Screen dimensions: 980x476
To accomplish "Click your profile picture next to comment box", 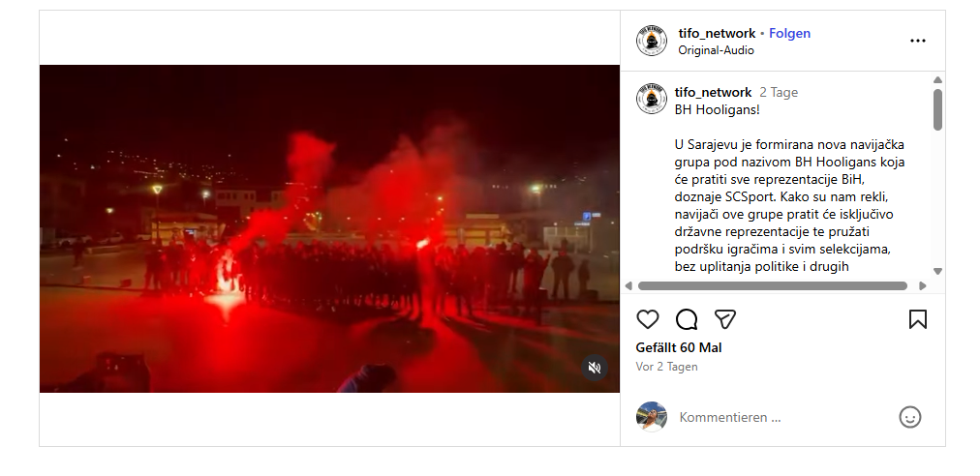I will (652, 417).
